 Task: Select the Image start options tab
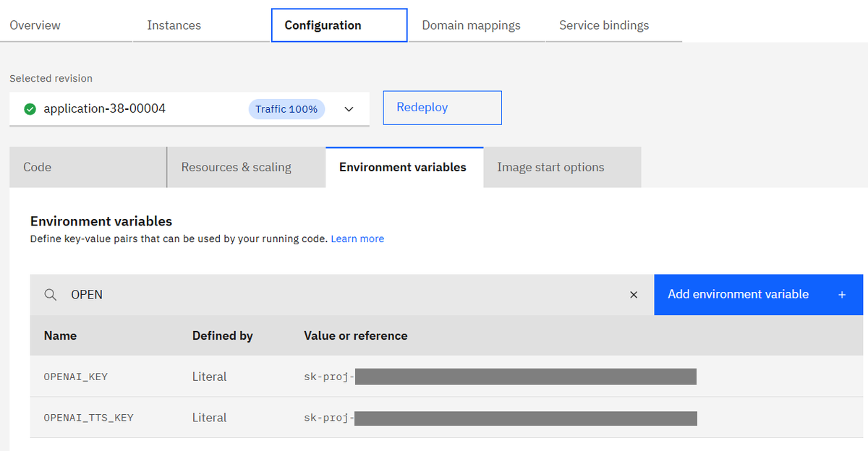click(550, 167)
